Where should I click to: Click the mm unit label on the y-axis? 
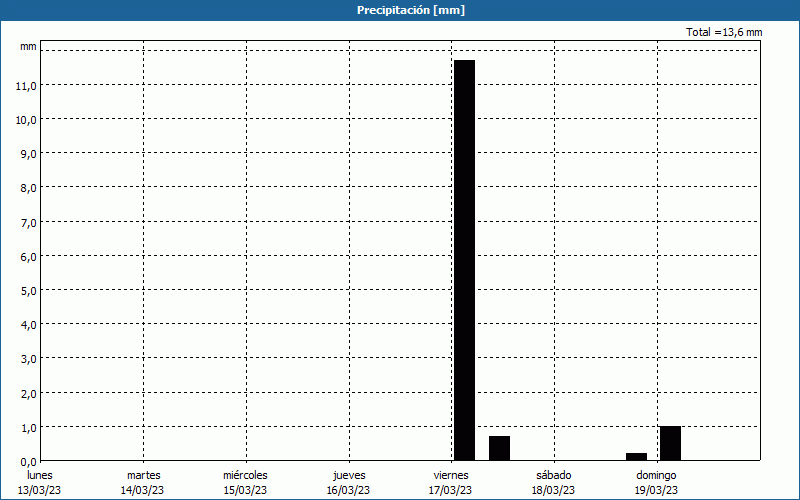[x=28, y=46]
